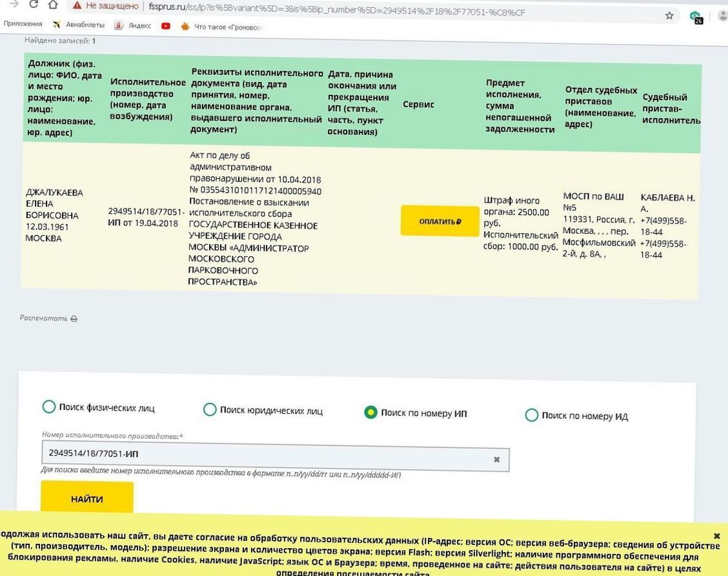Screen dimensions: 728x576
Task: Click the 'Судебный пристав-исполнитель' column header
Action: click(671, 108)
